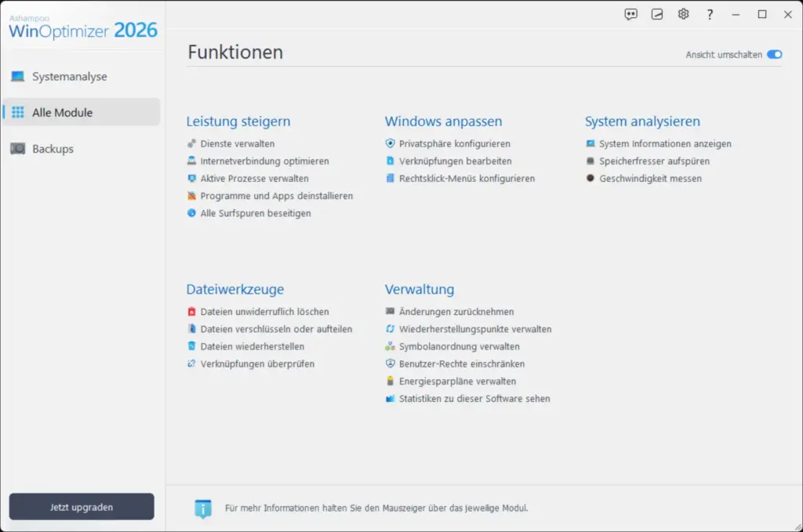Click the Jetzt upgraden button
Viewport: 803px width, 532px height.
coord(81,507)
